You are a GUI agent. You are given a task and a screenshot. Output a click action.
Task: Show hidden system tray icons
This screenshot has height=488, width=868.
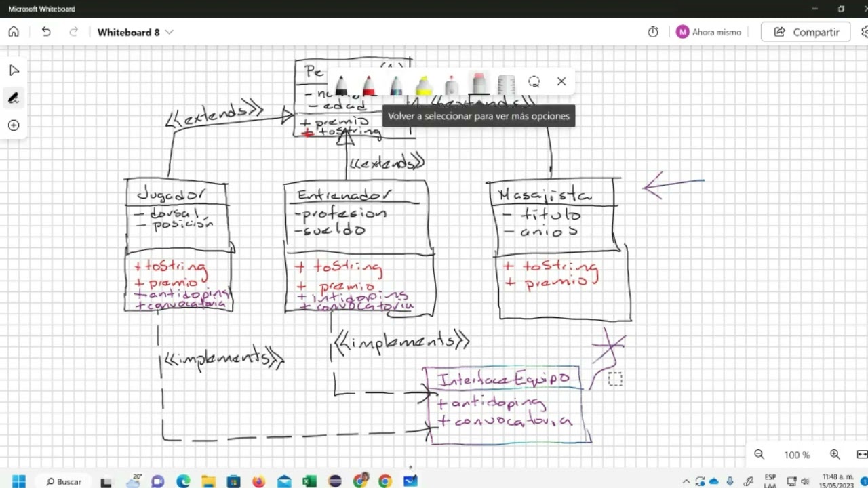pyautogui.click(x=686, y=482)
